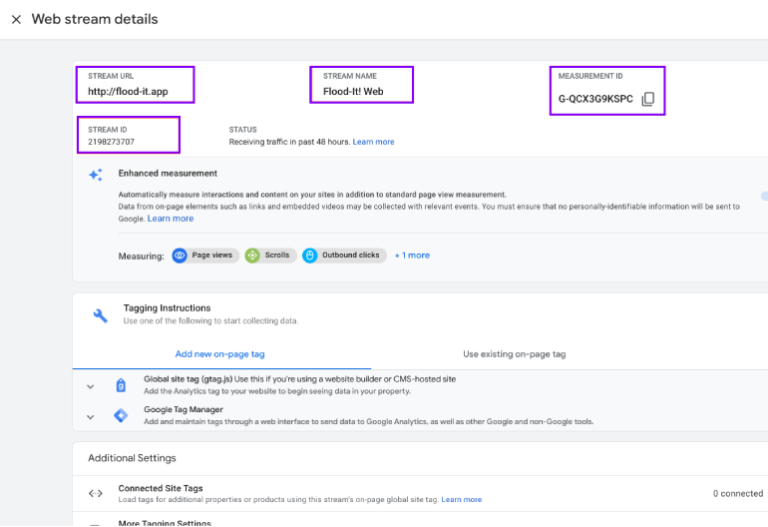Click the Scrolls measuring icon
This screenshot has height=527, width=768.
point(252,255)
